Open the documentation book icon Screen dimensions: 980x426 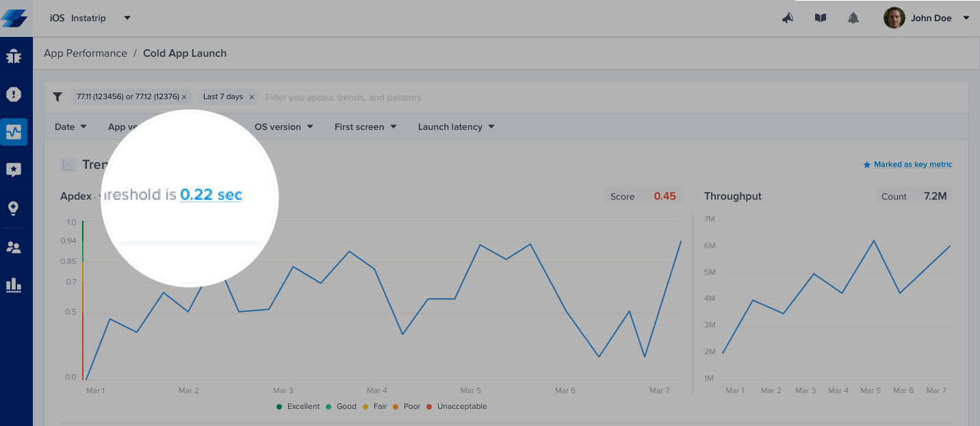[821, 18]
